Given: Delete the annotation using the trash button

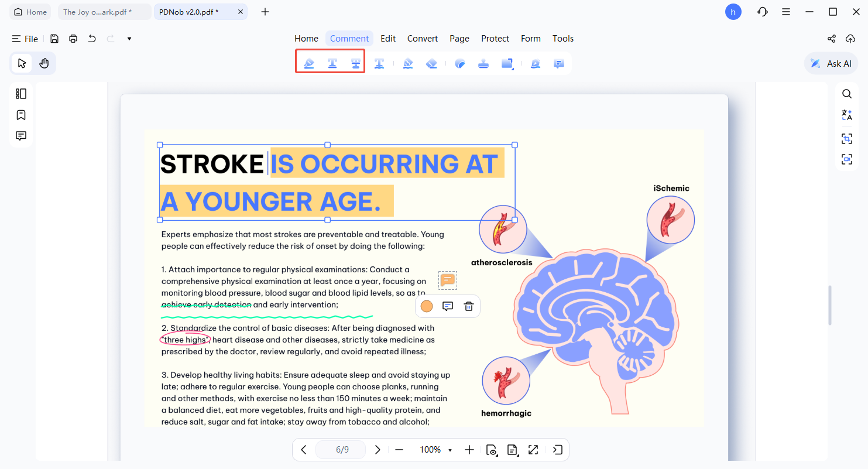Looking at the screenshot, I should pos(468,306).
